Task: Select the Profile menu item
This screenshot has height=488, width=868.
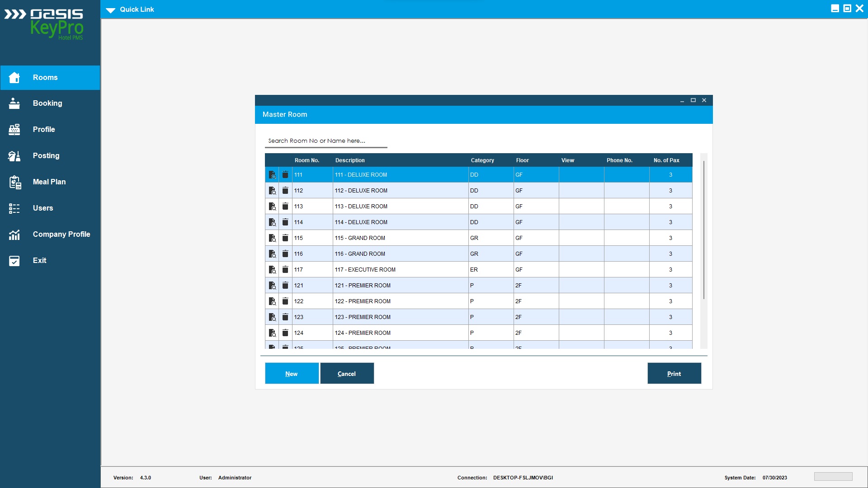Action: (x=43, y=130)
